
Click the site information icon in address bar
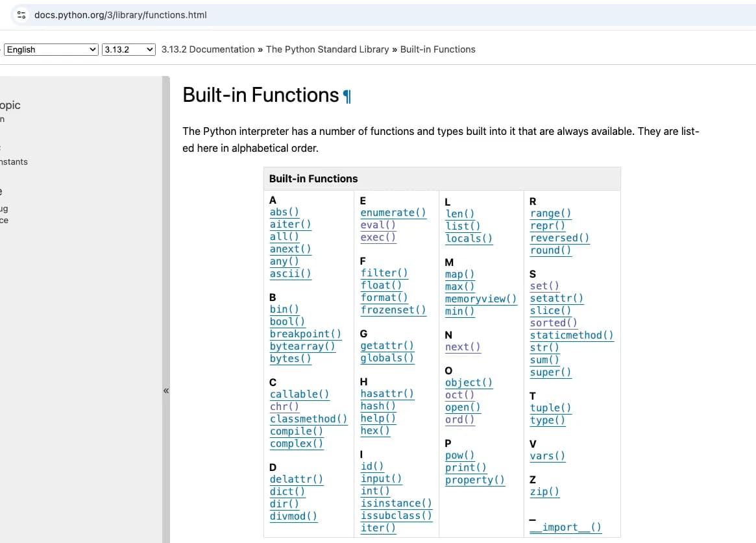[x=21, y=15]
